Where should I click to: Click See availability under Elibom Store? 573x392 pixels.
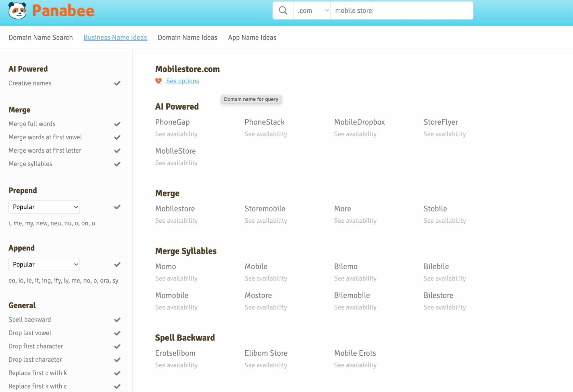click(266, 365)
